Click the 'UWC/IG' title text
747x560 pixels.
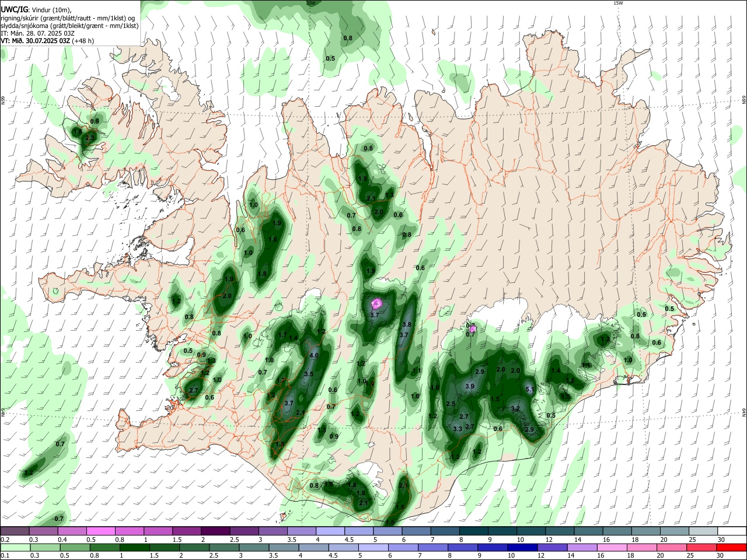coord(14,10)
